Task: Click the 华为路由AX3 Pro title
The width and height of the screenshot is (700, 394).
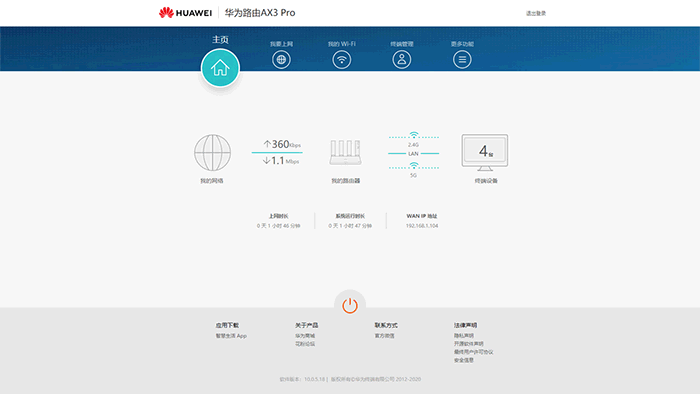Action: pyautogui.click(x=260, y=12)
